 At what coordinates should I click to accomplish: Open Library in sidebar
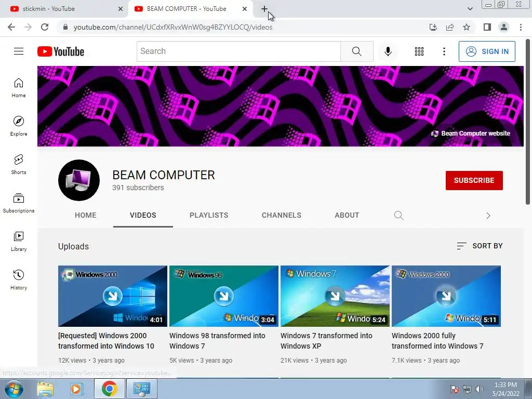(19, 241)
